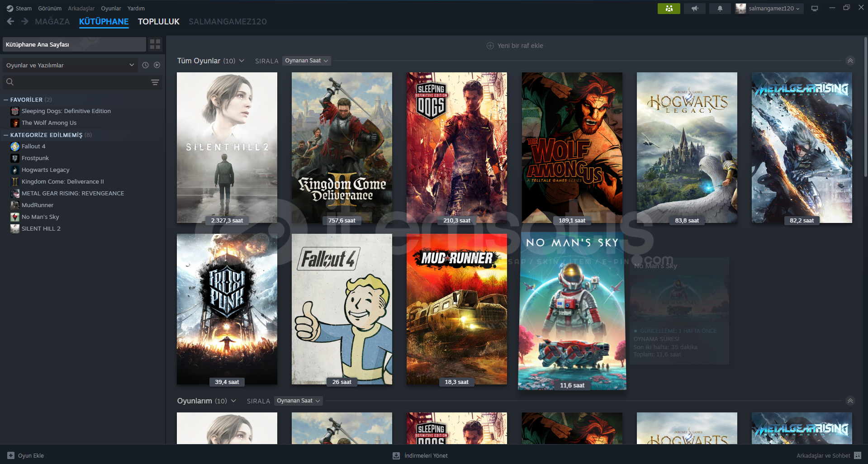
Task: Select the MudRunner cover, 18,3 saat
Action: pos(457,309)
